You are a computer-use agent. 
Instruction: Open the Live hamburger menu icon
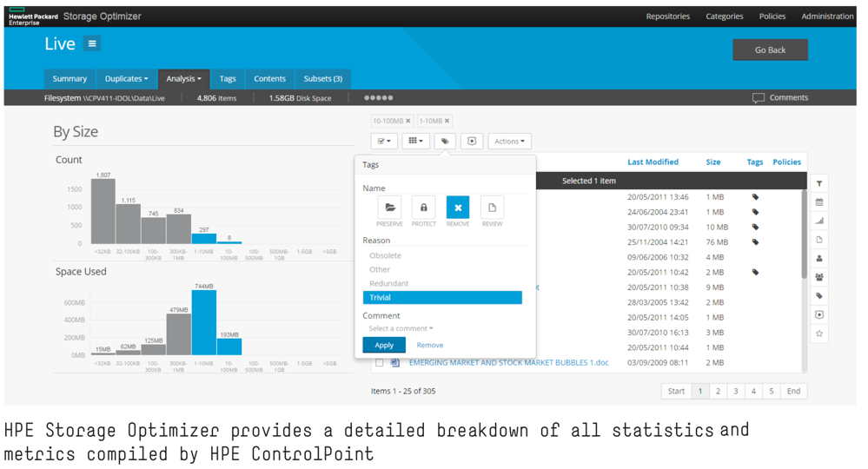tap(92, 43)
